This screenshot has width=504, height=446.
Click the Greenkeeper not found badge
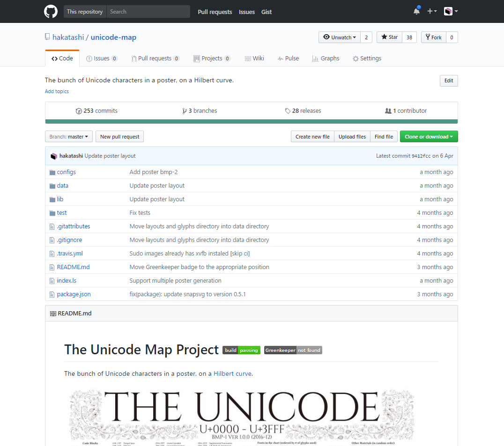pyautogui.click(x=293, y=350)
